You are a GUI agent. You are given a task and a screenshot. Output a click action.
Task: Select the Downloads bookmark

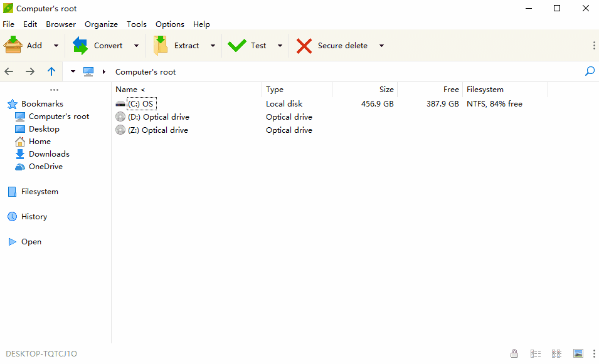48,153
